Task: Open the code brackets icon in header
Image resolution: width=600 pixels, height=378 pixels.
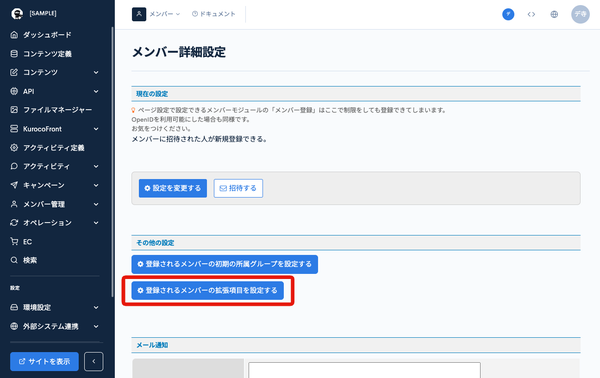Action: point(531,14)
